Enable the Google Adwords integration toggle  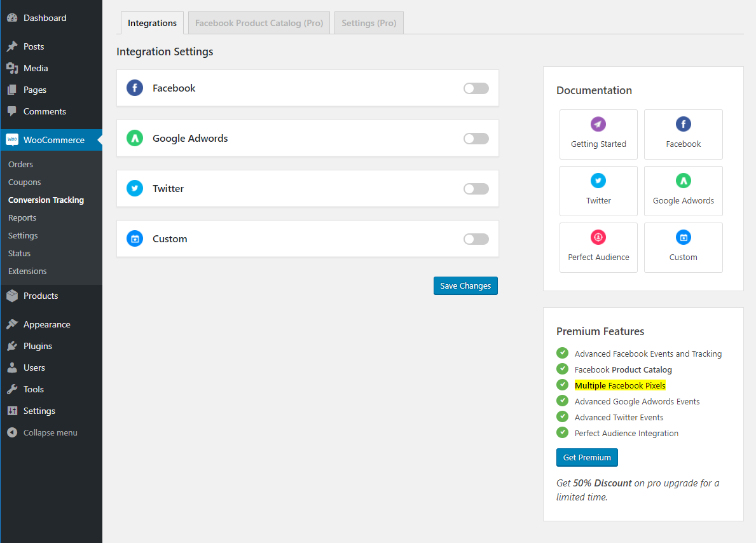(x=476, y=139)
